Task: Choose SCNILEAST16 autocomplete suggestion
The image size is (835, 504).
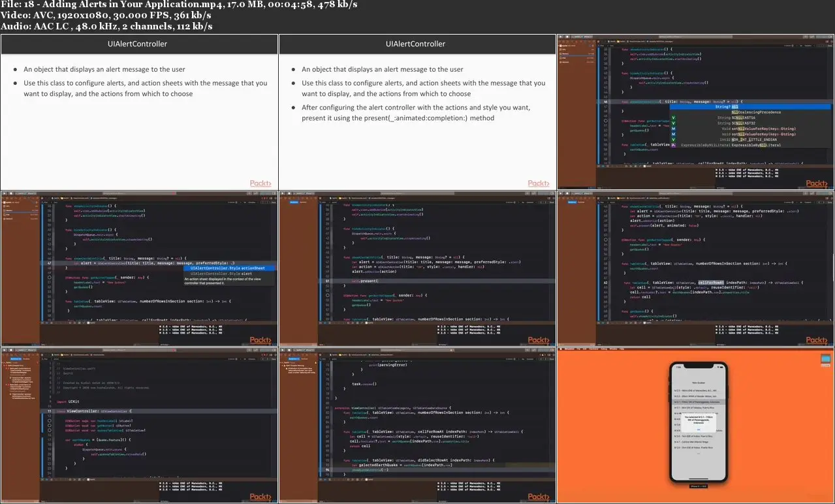Action: coord(751,118)
